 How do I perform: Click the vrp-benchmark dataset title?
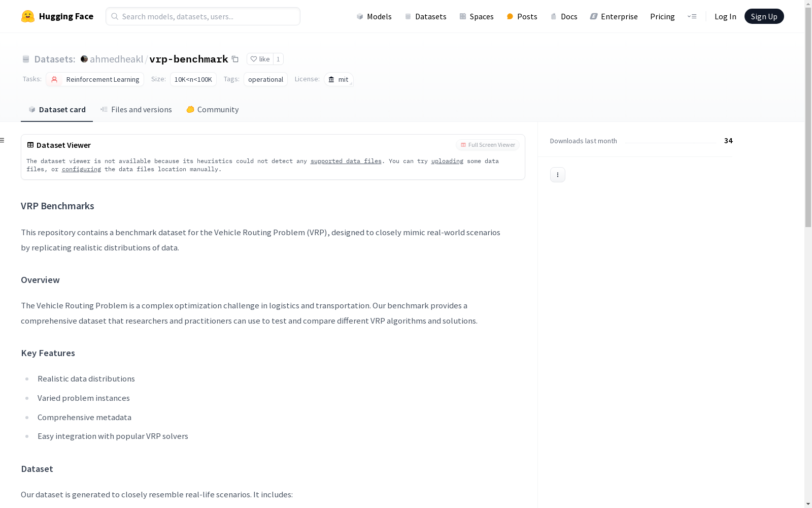pos(189,59)
